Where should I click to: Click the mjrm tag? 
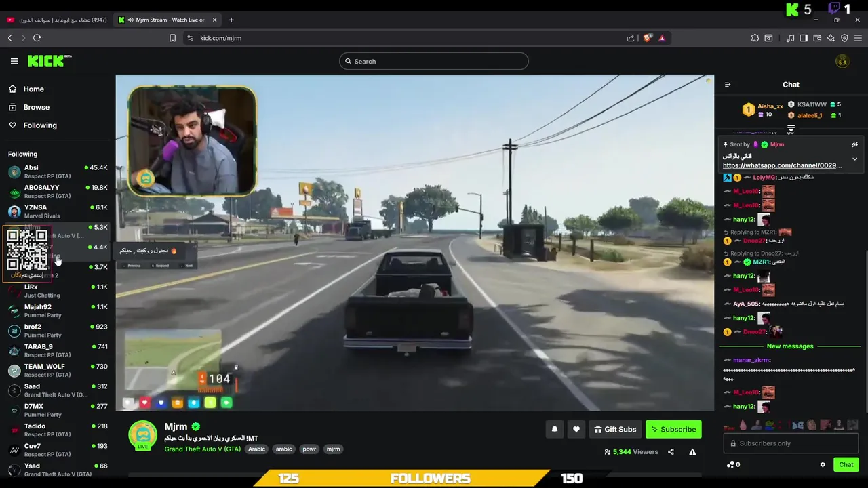333,449
